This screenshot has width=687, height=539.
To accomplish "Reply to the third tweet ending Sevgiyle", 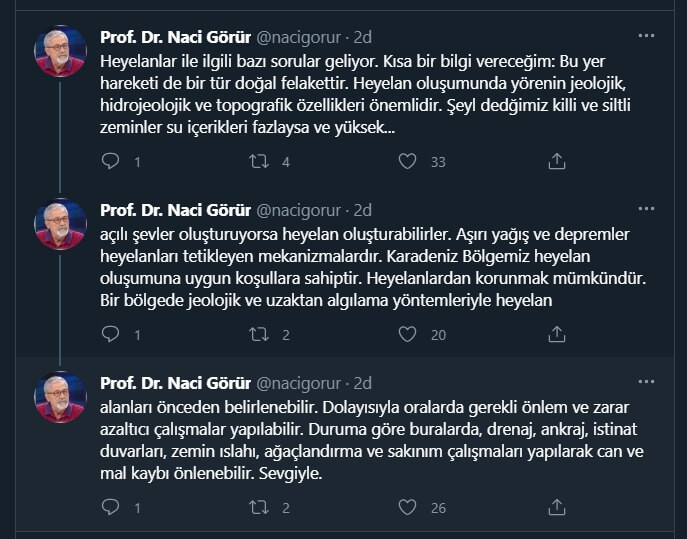I will [111, 508].
